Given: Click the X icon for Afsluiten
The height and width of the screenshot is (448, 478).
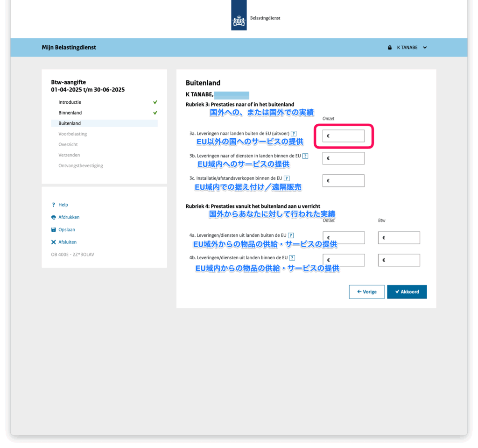Looking at the screenshot, I should click(54, 242).
